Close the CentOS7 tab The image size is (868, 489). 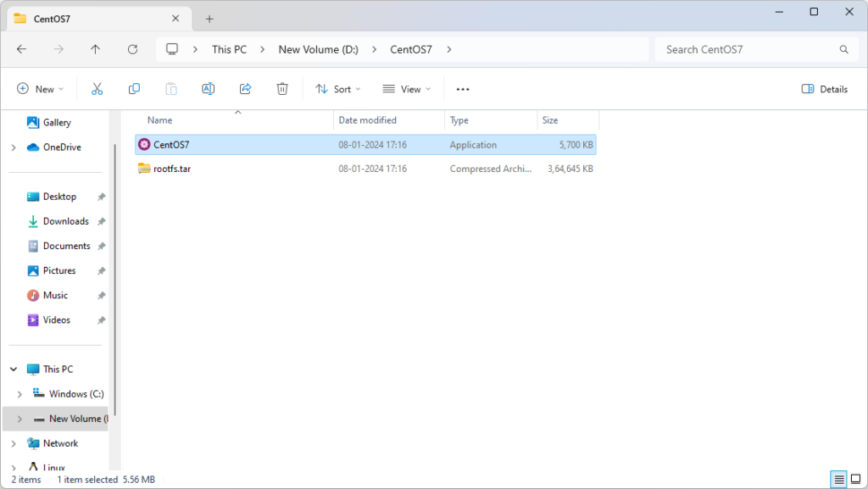pos(175,19)
